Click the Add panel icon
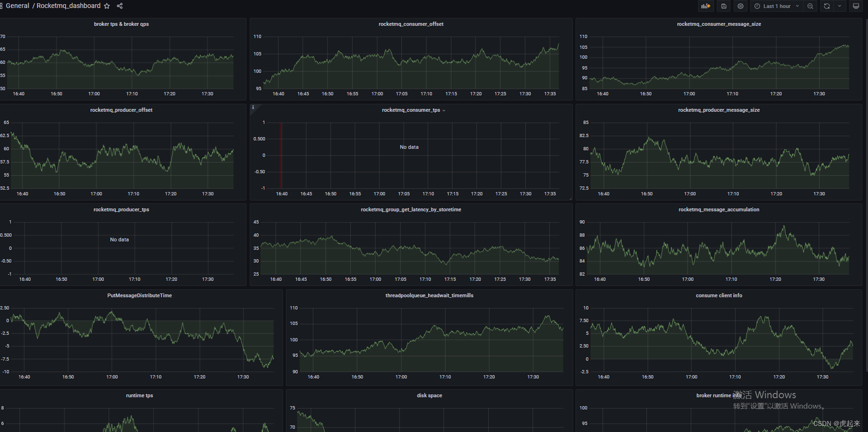Image resolution: width=868 pixels, height=432 pixels. click(x=706, y=6)
